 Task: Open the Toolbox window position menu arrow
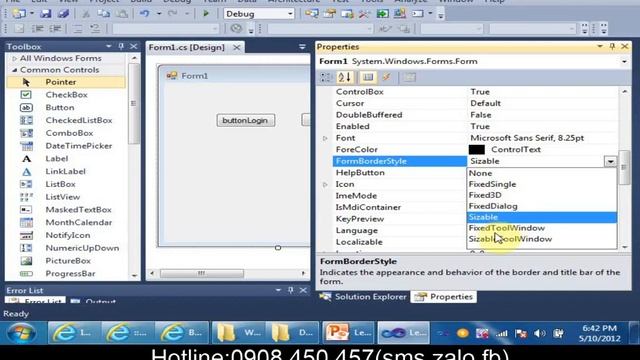click(x=109, y=47)
